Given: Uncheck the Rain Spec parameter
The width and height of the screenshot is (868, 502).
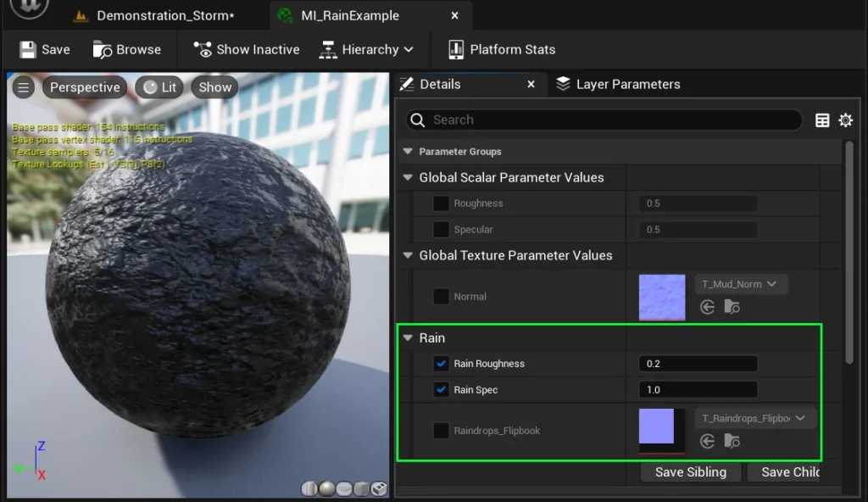Looking at the screenshot, I should 441,390.
